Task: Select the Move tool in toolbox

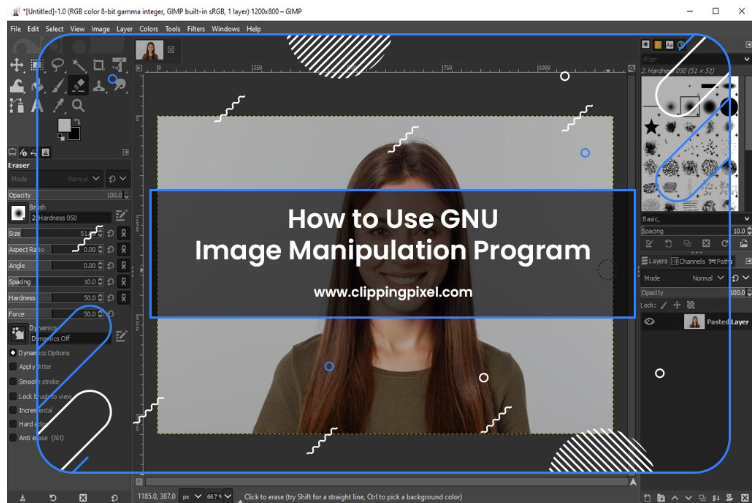Action: coord(17,65)
